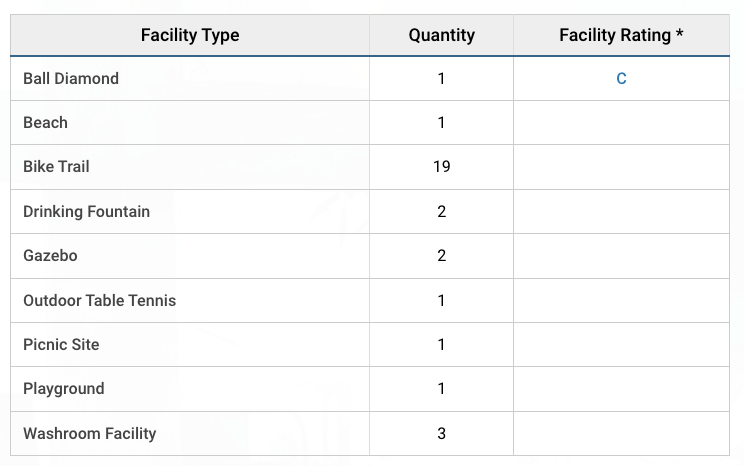This screenshot has width=744, height=466.
Task: Select the Gazebo row label
Action: 50,255
